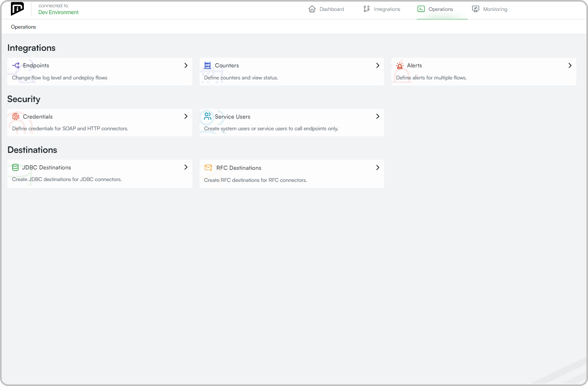The width and height of the screenshot is (588, 386).
Task: Click the Integrations branch icon
Action: pos(367,8)
